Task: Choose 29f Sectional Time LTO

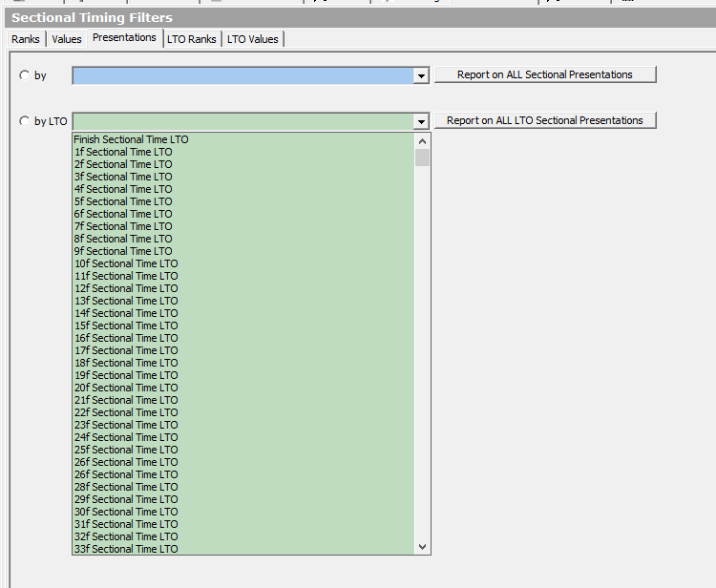Action: coord(243,499)
